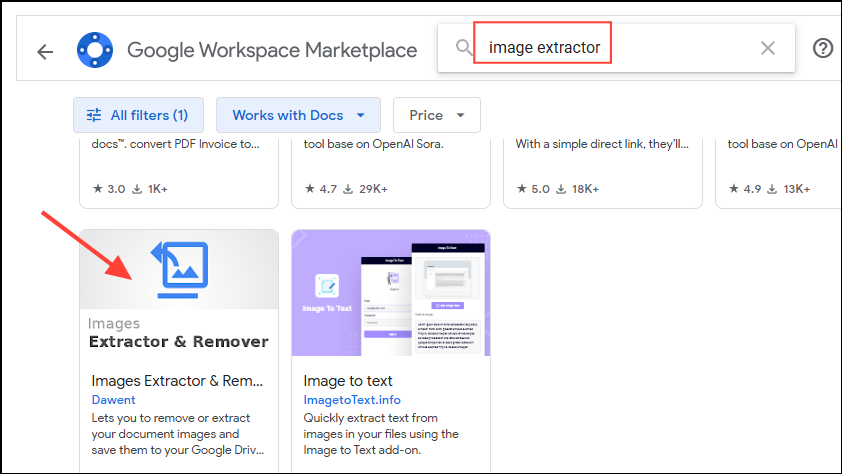
Task: Clear the search with the X icon
Action: pos(768,48)
